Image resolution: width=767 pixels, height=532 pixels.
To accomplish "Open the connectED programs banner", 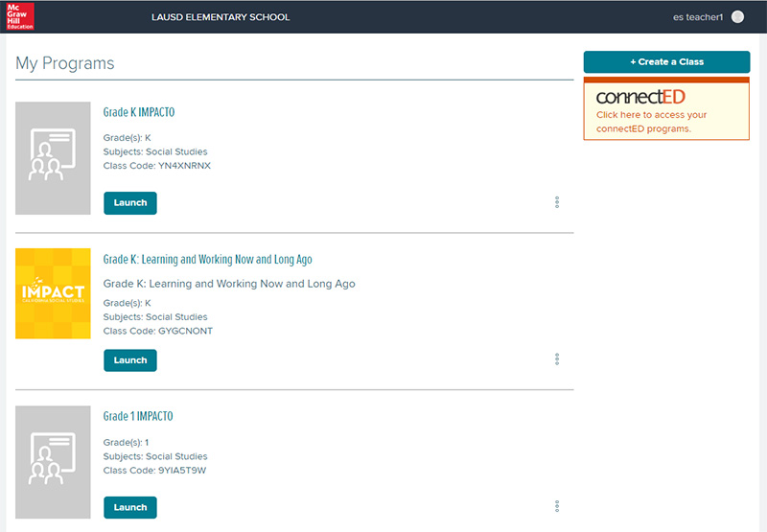I will (666, 108).
